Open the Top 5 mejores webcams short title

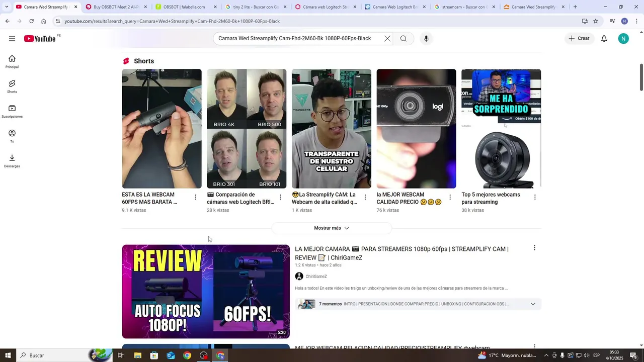(x=491, y=198)
